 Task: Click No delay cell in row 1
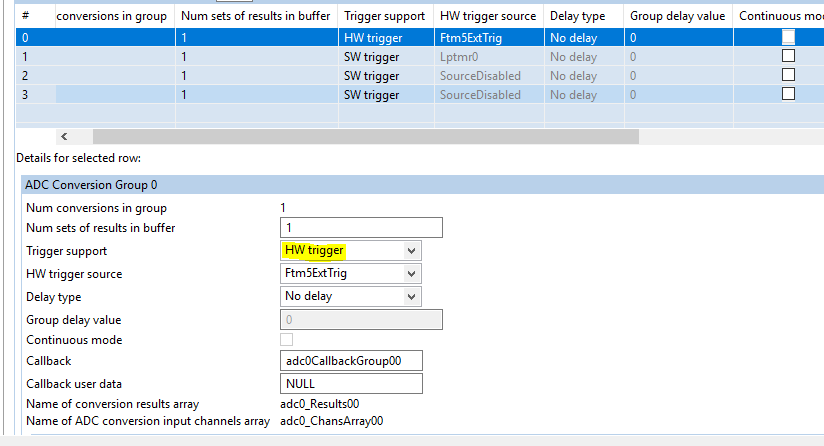click(584, 57)
